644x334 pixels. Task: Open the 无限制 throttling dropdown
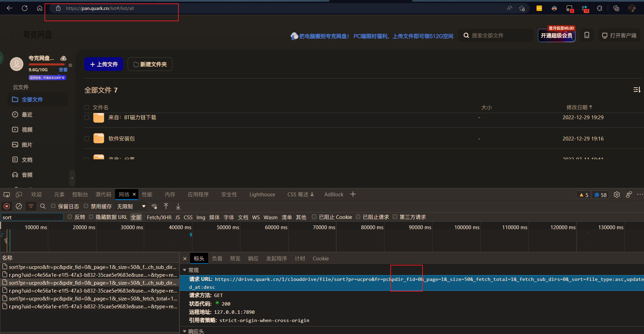131,206
